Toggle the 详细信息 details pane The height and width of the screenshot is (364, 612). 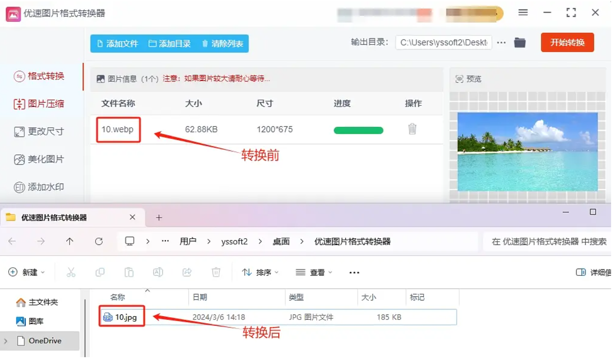(x=593, y=272)
